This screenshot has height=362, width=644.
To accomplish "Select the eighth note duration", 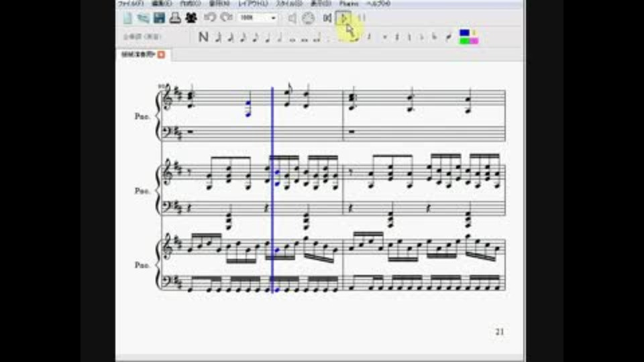I will (256, 38).
